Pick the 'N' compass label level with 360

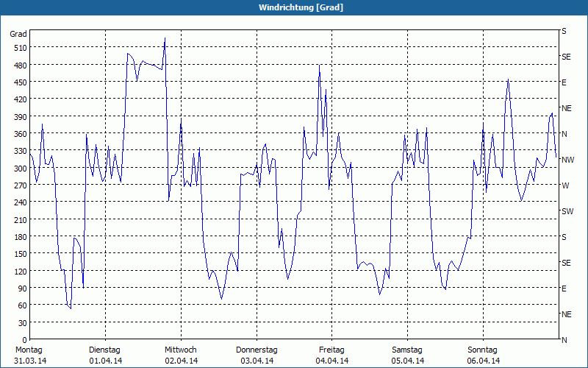564,134
